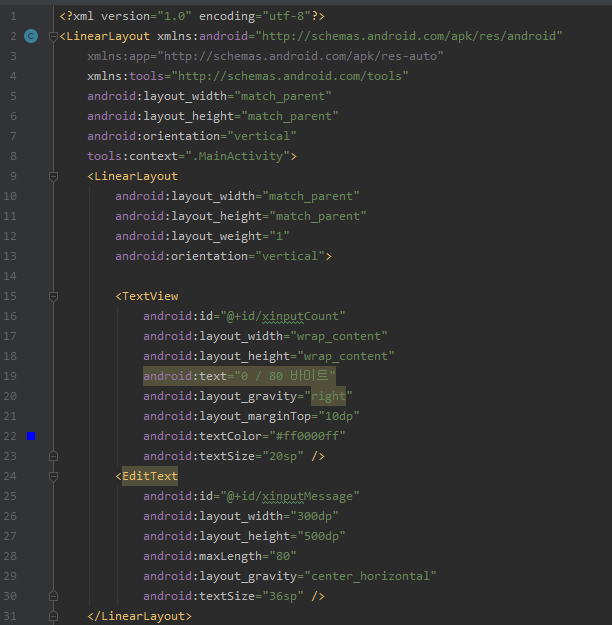Image resolution: width=612 pixels, height=625 pixels.
Task: Click the layout_weight "1" value
Action: [x=279, y=236]
